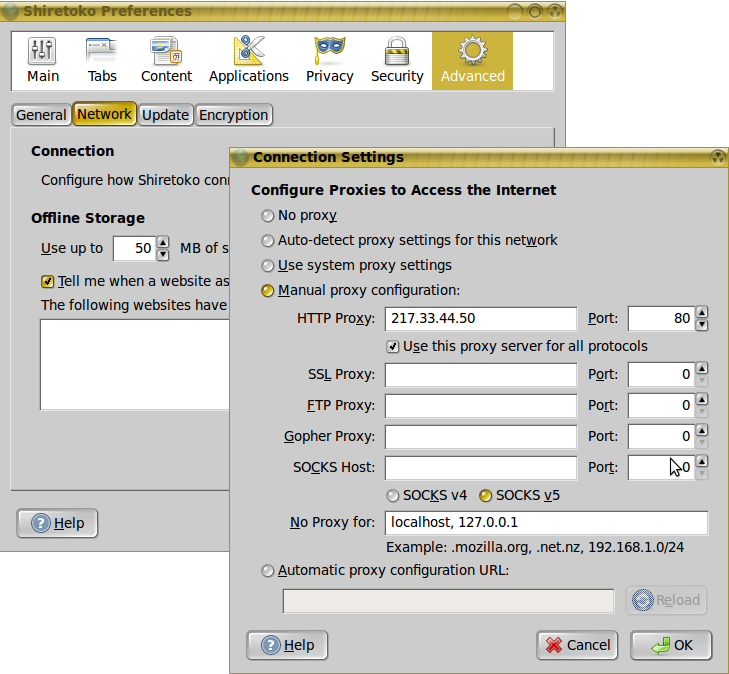Open the Content preferences pane

click(166, 60)
